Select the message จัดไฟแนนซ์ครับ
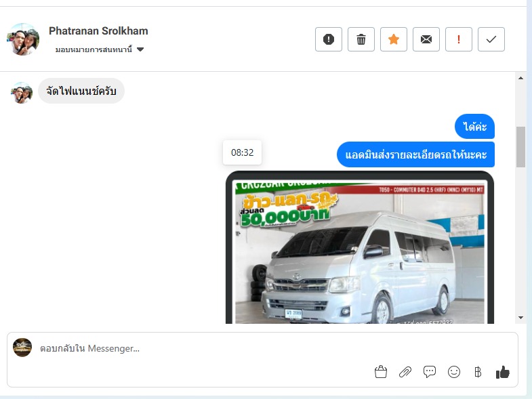Image resolution: width=532 pixels, height=399 pixels. [x=81, y=91]
